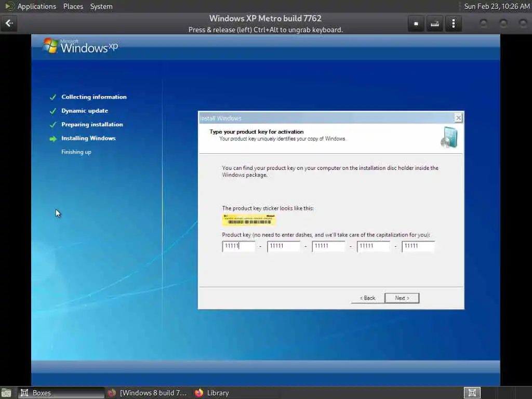Image resolution: width=532 pixels, height=399 pixels.
Task: Click the clock showing Sun Feb 23
Action: coord(496,6)
